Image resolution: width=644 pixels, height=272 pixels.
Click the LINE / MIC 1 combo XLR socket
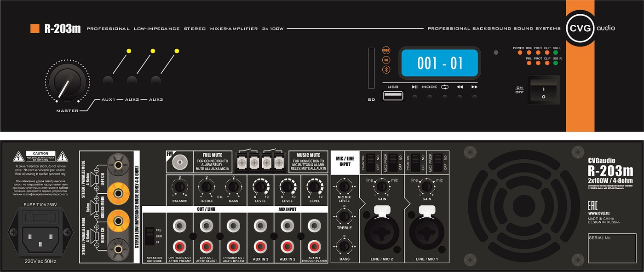pyautogui.click(x=426, y=233)
